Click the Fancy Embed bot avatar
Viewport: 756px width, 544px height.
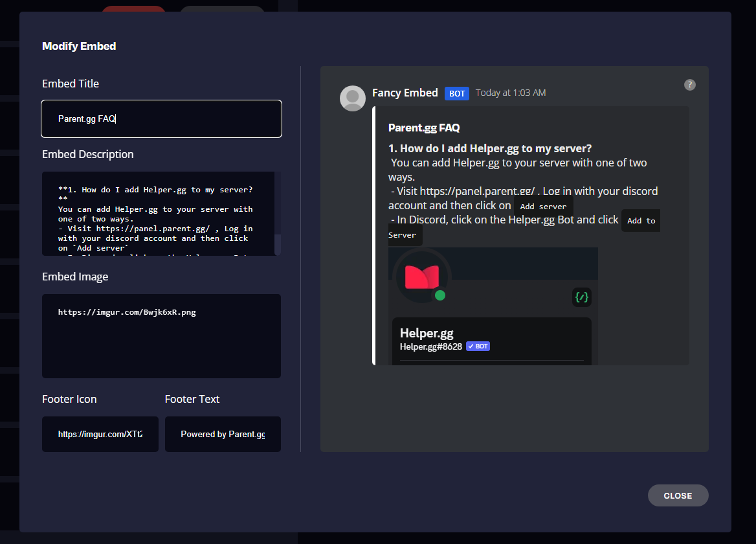click(353, 98)
